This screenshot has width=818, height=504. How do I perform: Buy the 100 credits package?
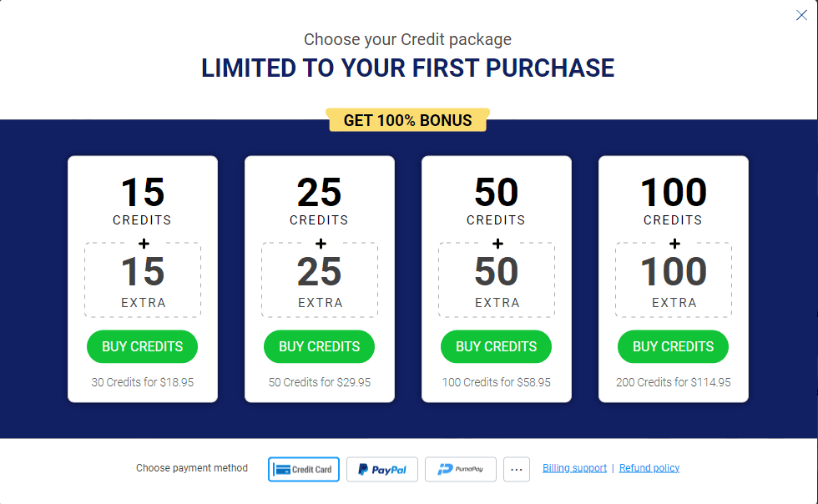pos(673,346)
